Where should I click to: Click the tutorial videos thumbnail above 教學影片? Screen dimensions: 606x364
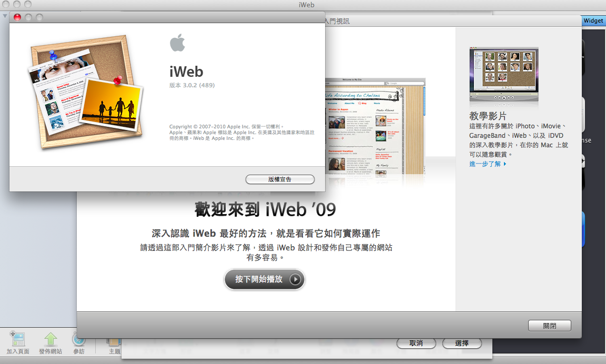pyautogui.click(x=504, y=75)
